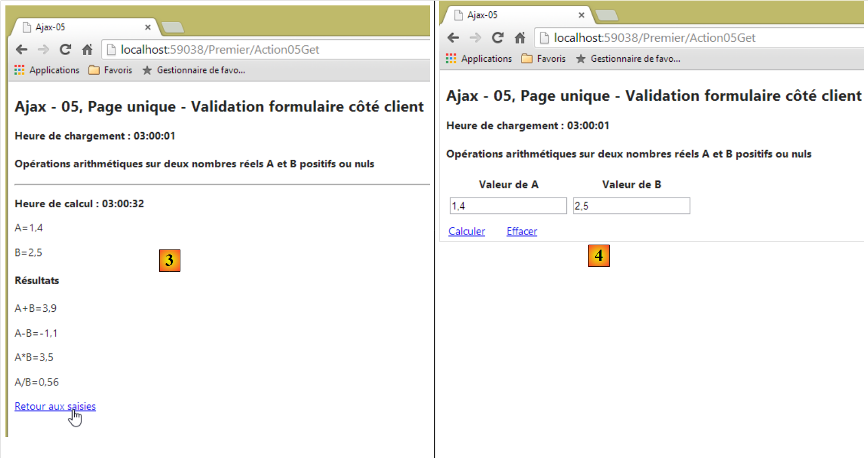Reload the page in right browser window
This screenshot has height=458, width=868.
pyautogui.click(x=497, y=38)
